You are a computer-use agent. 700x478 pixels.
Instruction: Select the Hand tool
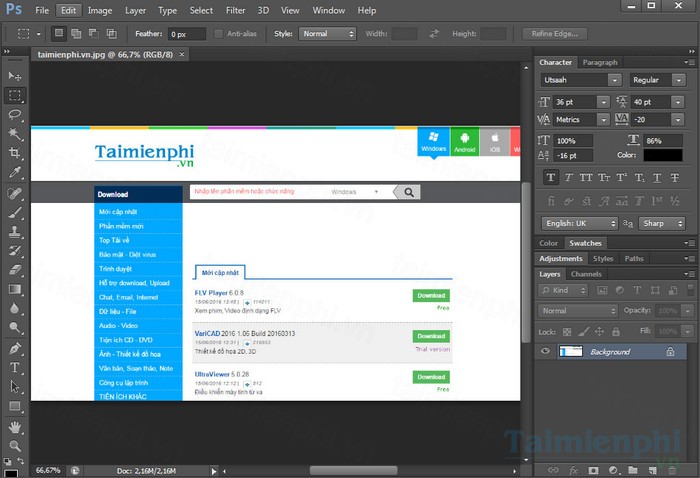click(15, 427)
